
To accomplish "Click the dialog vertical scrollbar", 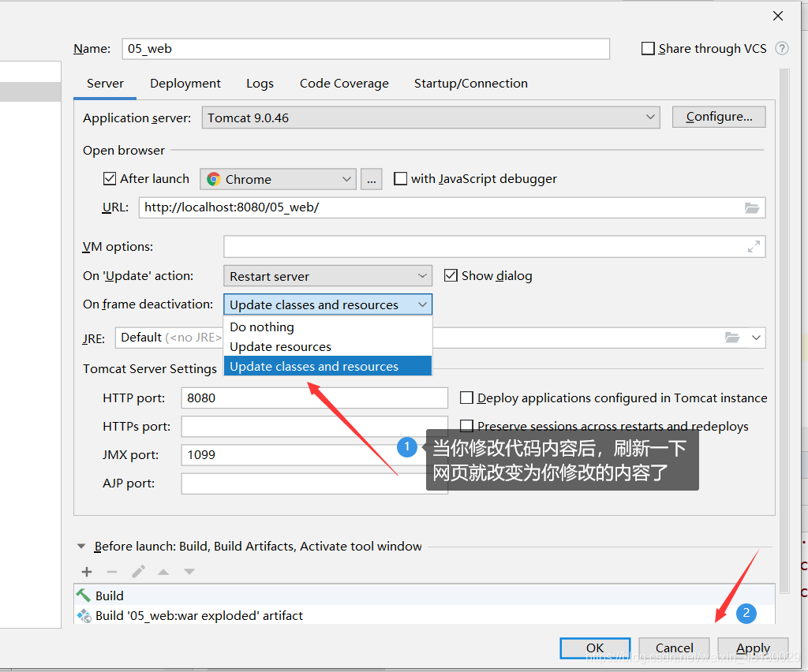I will point(784,330).
